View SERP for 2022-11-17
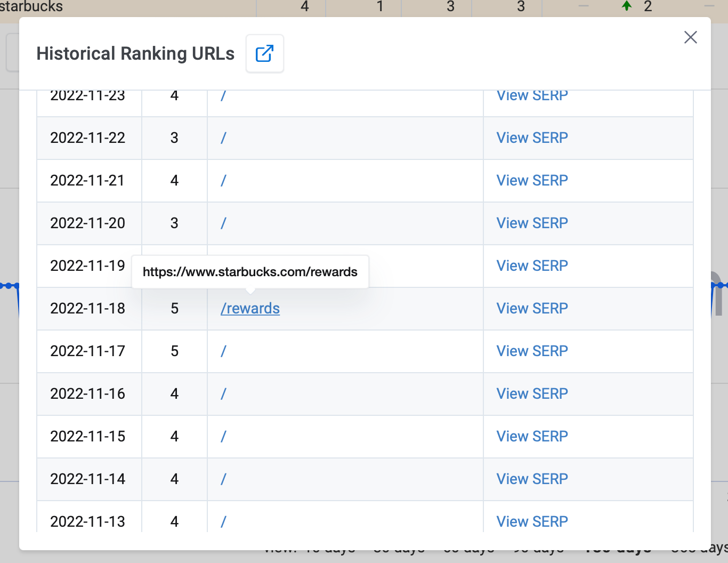This screenshot has height=563, width=728. point(532,351)
